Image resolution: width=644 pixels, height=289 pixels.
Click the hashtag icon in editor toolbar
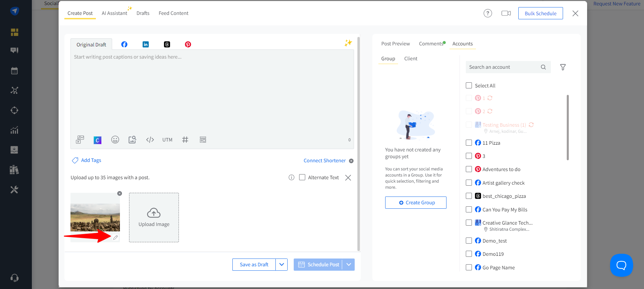[x=185, y=140]
